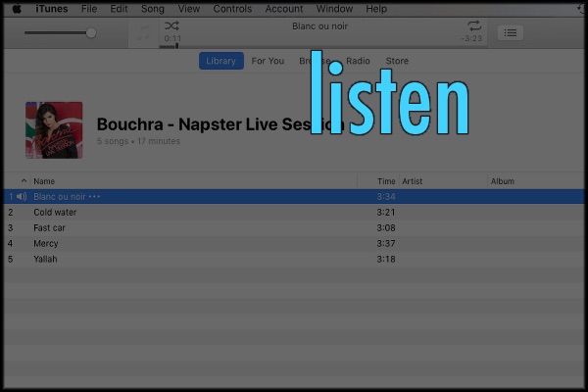Open the Help menu
The height and width of the screenshot is (392, 588).
pyautogui.click(x=376, y=9)
